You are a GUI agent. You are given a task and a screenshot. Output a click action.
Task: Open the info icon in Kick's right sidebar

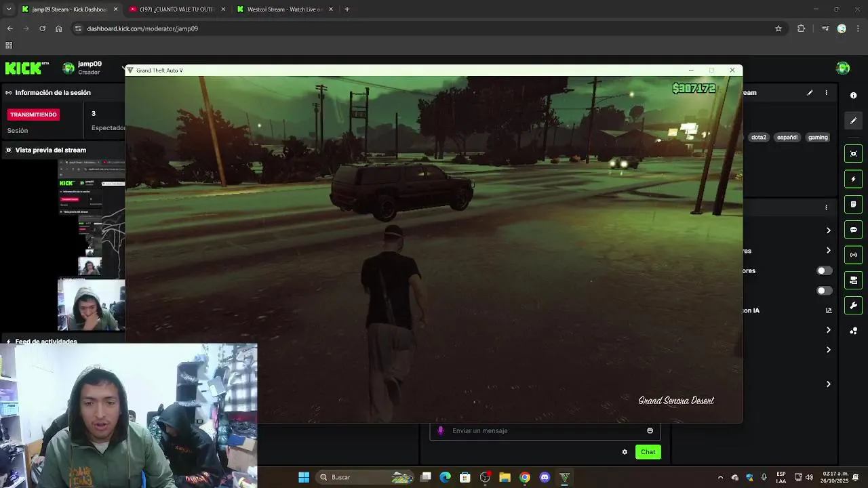click(x=853, y=96)
